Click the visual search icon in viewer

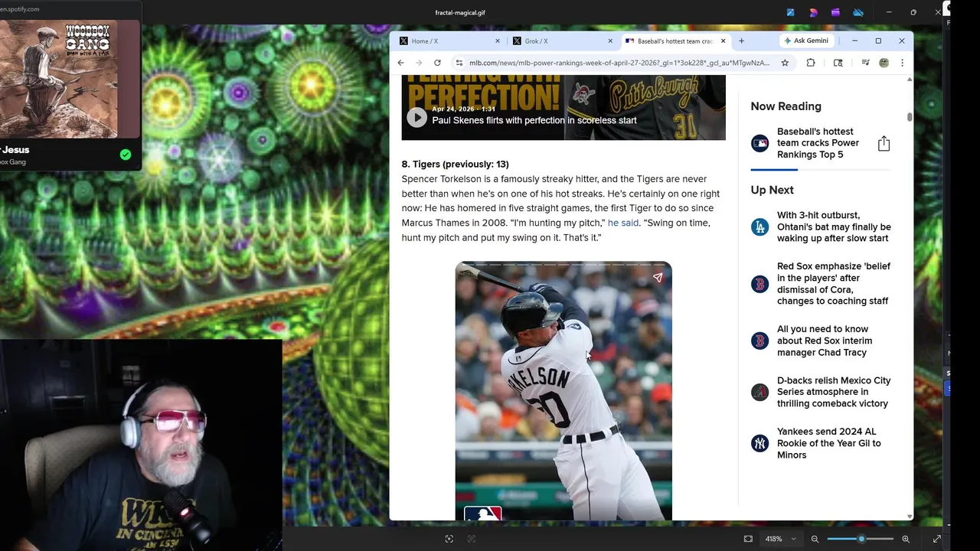[449, 539]
